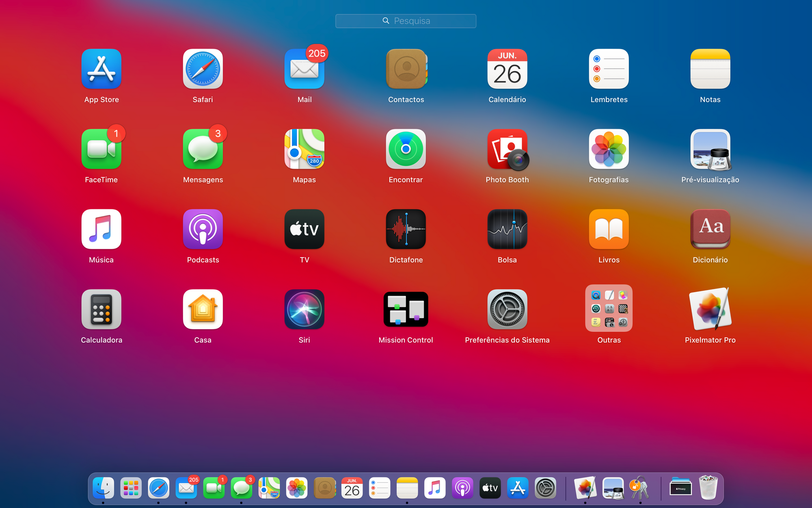Open Notas in the Dock
Screen dimensions: 812x508
[407, 488]
